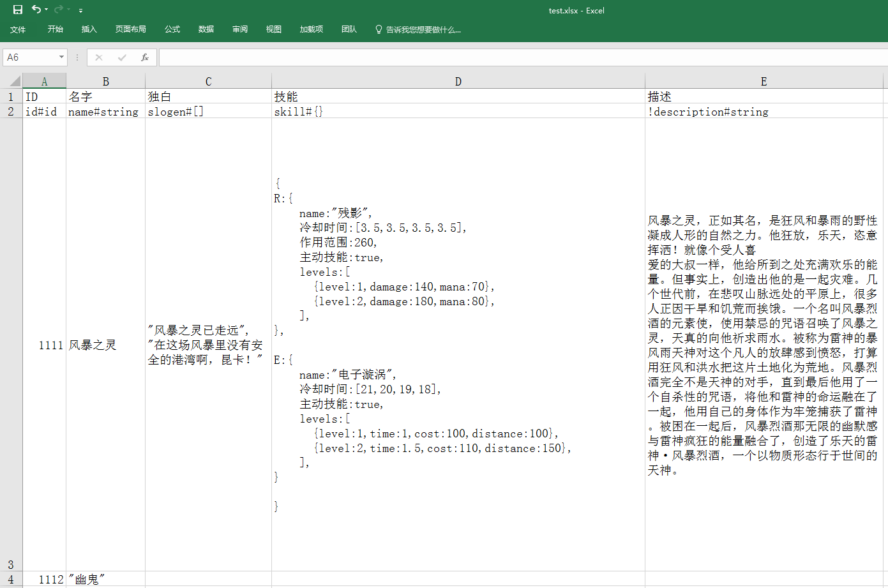Viewport: 888px width, 588px height.
Task: Click cell containing id#id
Action: [45, 111]
